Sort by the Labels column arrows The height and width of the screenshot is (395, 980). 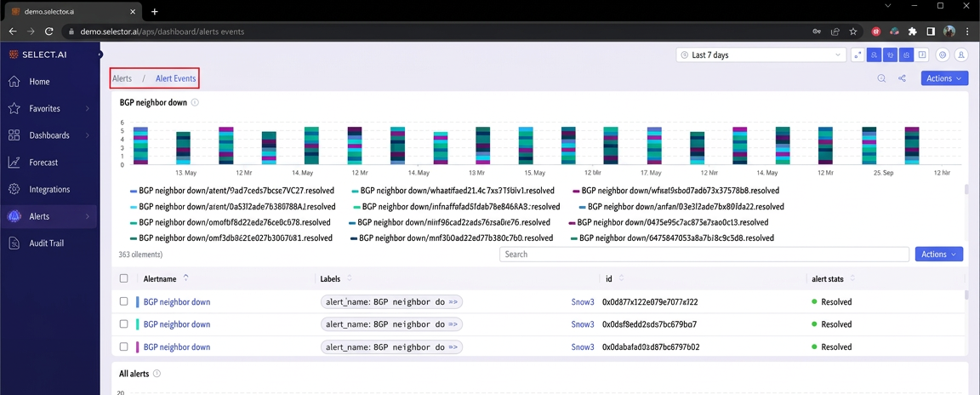350,278
